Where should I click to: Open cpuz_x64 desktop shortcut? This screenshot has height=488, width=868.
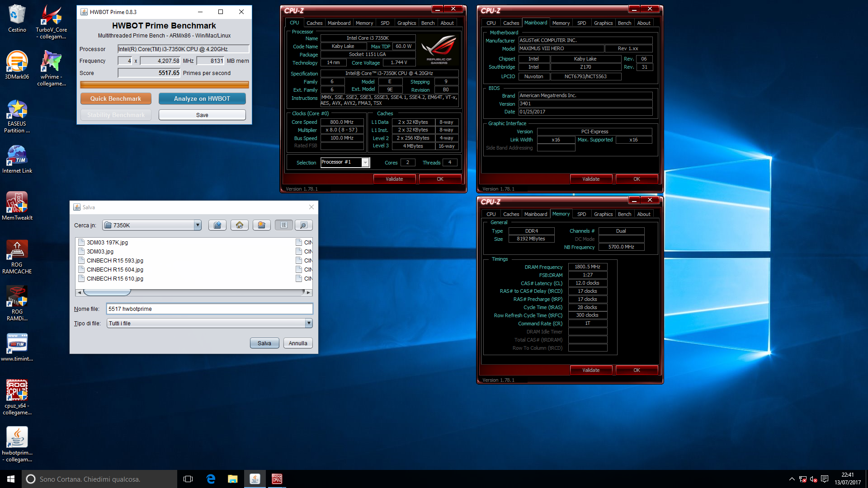point(17,398)
